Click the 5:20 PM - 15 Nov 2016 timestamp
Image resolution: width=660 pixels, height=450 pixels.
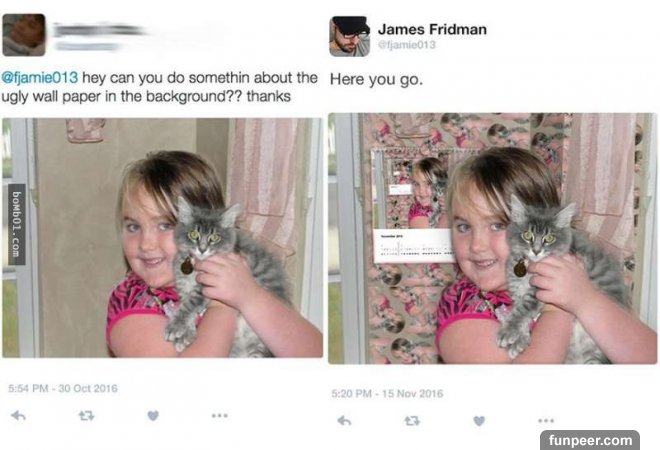pos(387,394)
